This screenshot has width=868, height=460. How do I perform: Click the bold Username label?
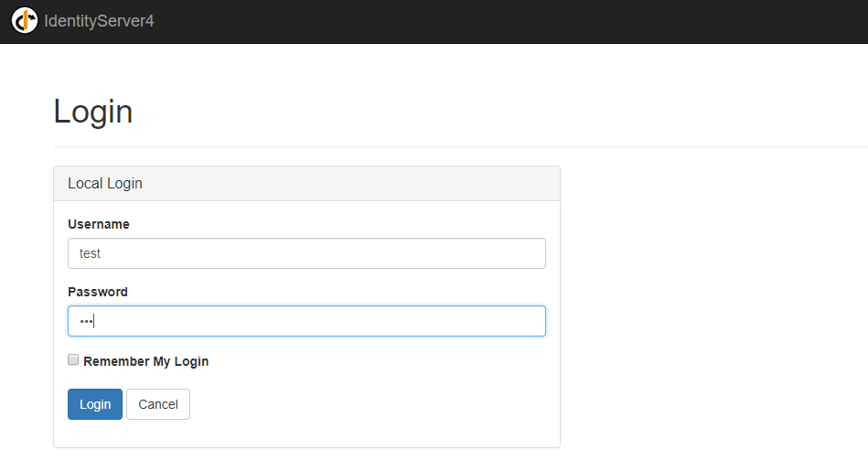pos(99,224)
